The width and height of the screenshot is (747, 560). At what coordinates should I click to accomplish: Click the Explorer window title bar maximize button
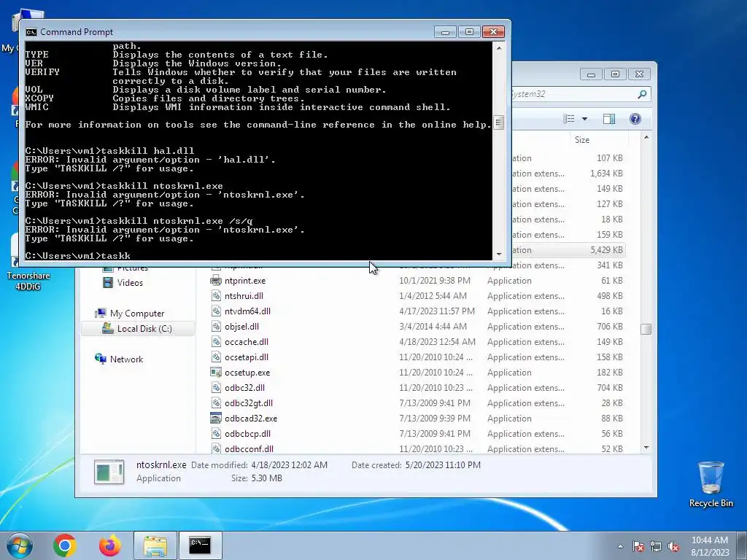coord(615,74)
